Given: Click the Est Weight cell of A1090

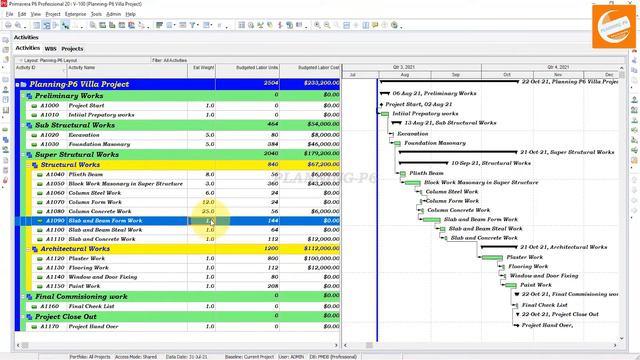Looking at the screenshot, I should (202, 221).
